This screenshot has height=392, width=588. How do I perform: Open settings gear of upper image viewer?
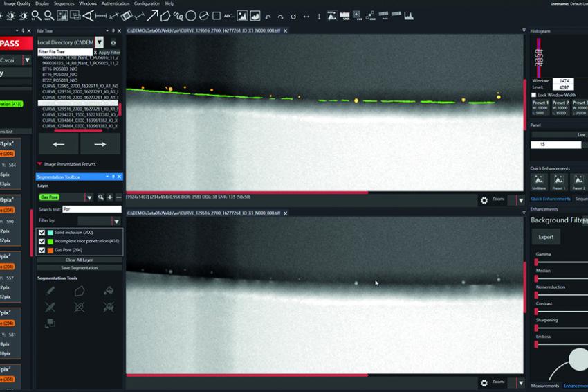coord(484,201)
